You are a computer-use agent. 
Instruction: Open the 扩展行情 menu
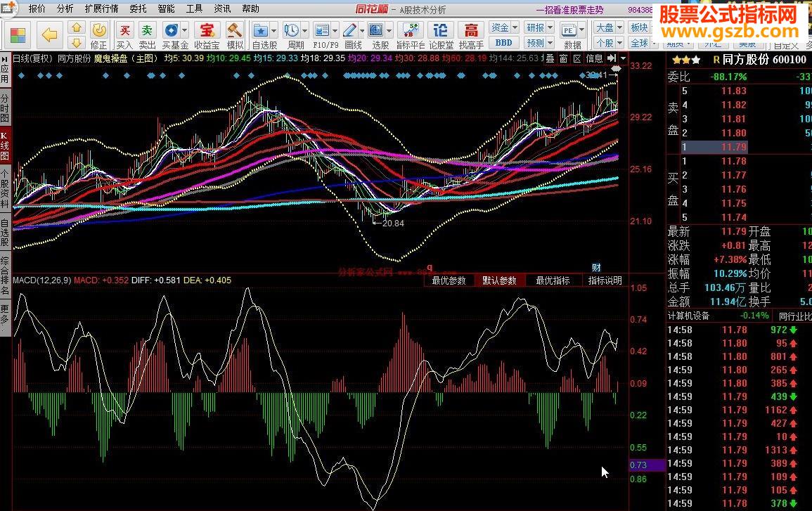[x=101, y=9]
